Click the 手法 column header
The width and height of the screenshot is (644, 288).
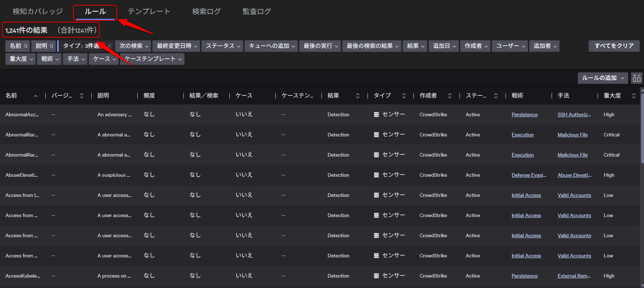[563, 96]
